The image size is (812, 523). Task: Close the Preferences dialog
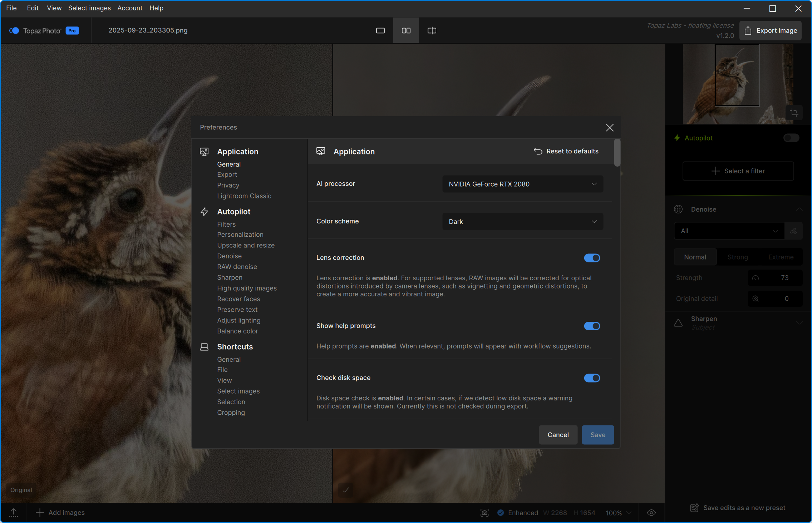tap(610, 128)
